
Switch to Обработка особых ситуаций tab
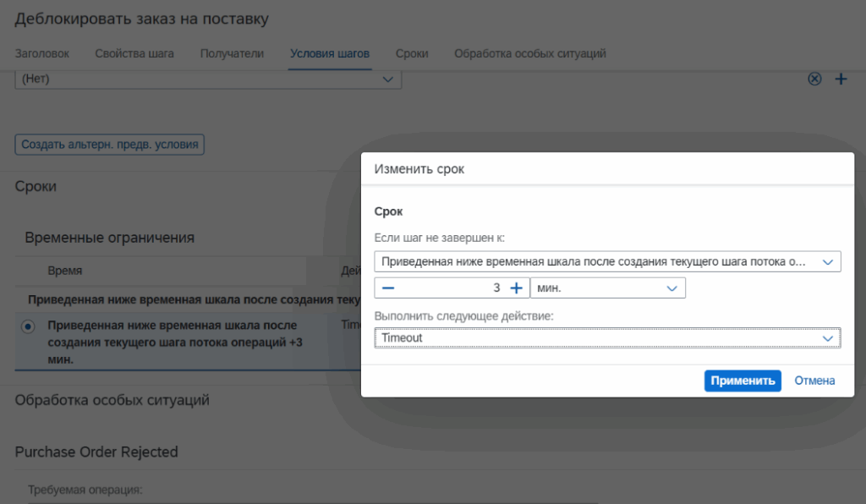[x=530, y=53]
